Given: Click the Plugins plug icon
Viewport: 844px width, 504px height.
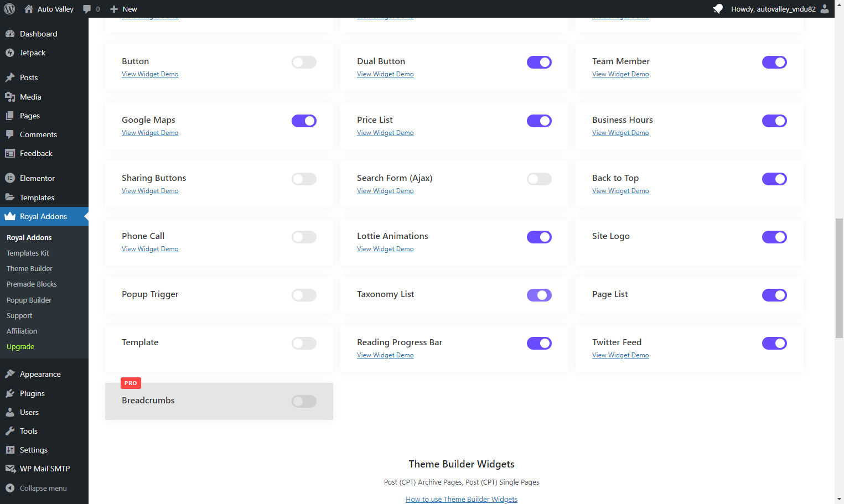Looking at the screenshot, I should click(x=10, y=393).
